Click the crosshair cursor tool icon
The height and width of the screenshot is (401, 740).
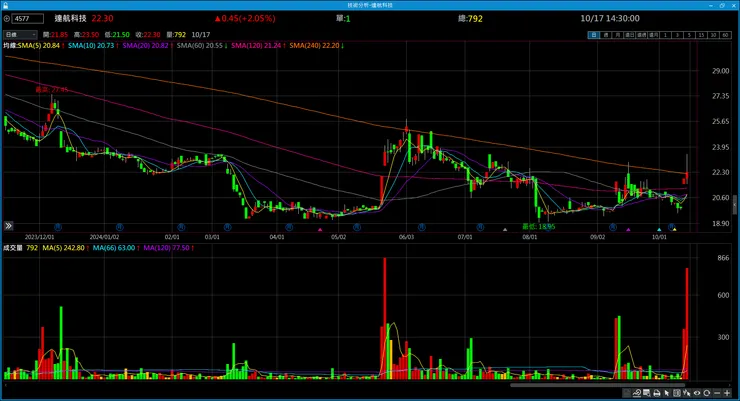[x=687, y=393]
